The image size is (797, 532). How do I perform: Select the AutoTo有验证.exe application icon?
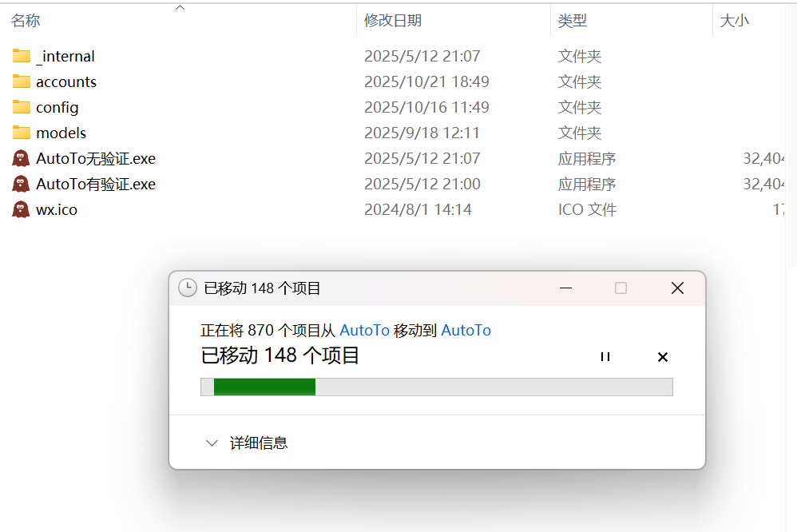[22, 184]
